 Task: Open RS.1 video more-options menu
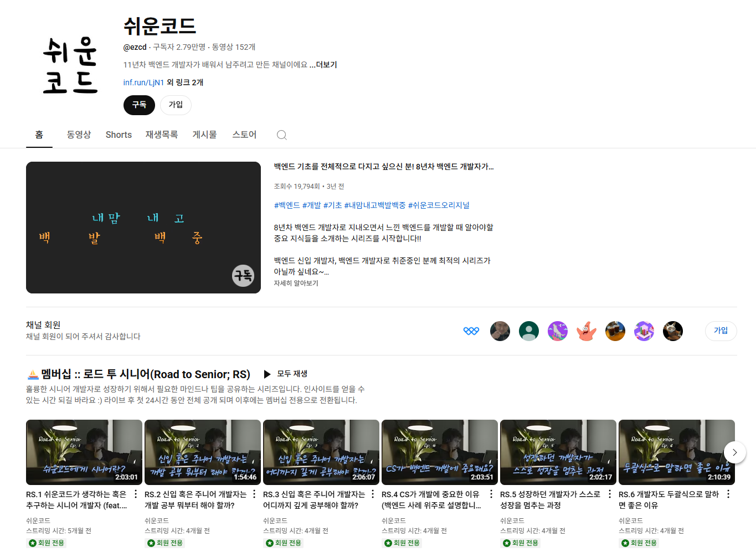click(x=136, y=494)
